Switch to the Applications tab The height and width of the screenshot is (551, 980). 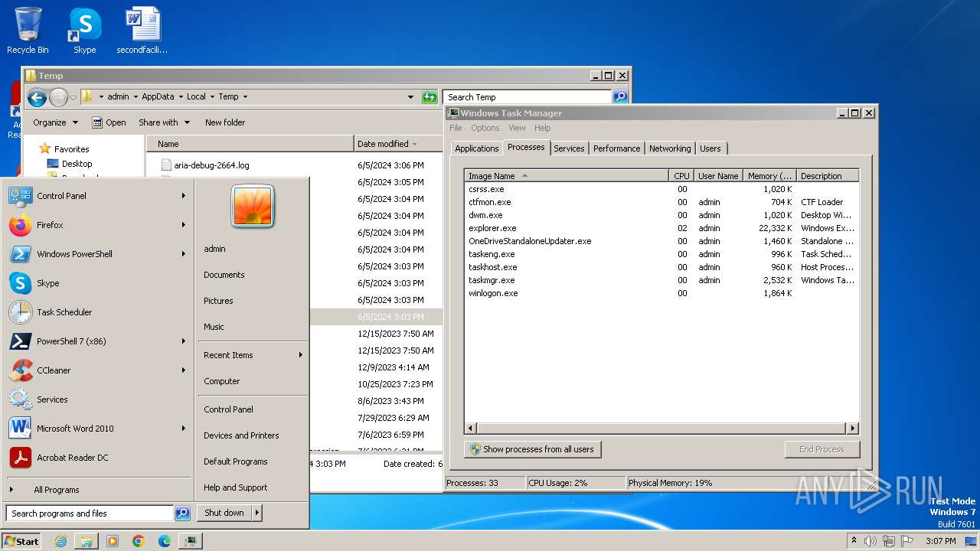(476, 148)
